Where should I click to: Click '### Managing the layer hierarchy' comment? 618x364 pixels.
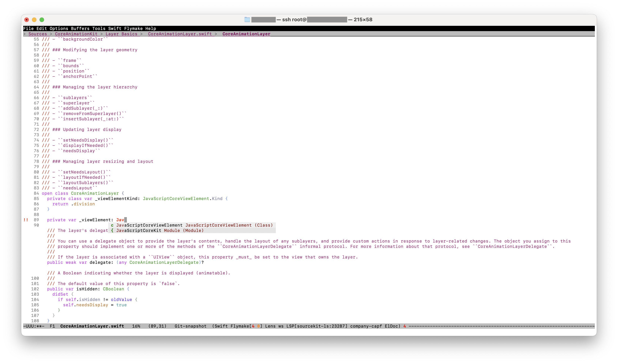click(x=95, y=87)
